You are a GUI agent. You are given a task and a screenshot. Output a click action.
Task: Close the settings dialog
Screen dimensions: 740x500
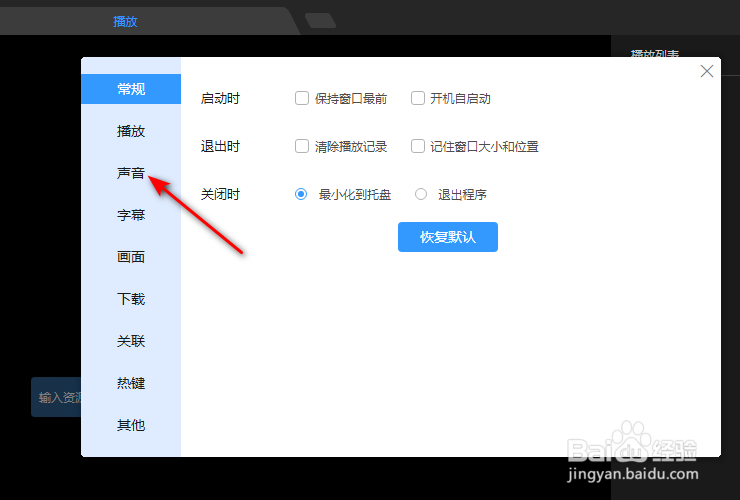pyautogui.click(x=706, y=71)
